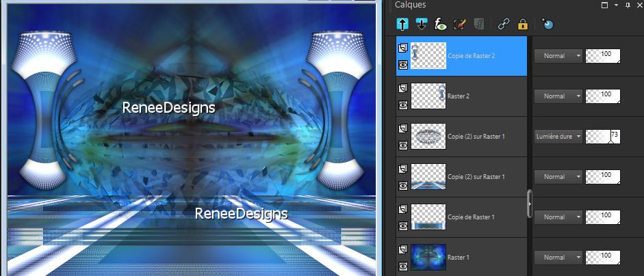The width and height of the screenshot is (644, 276).
Task: Open the Lumière dure blend mode dropdown
Action: click(x=558, y=136)
